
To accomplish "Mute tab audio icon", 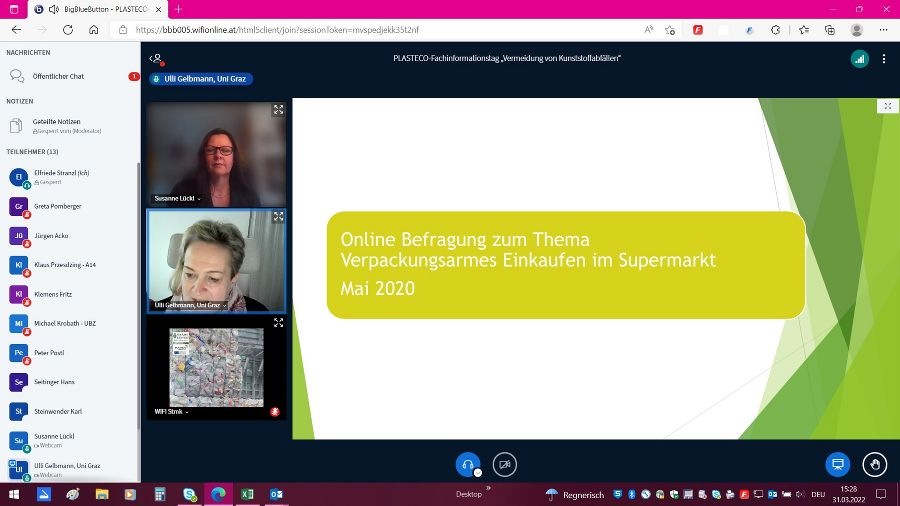I will 54,9.
